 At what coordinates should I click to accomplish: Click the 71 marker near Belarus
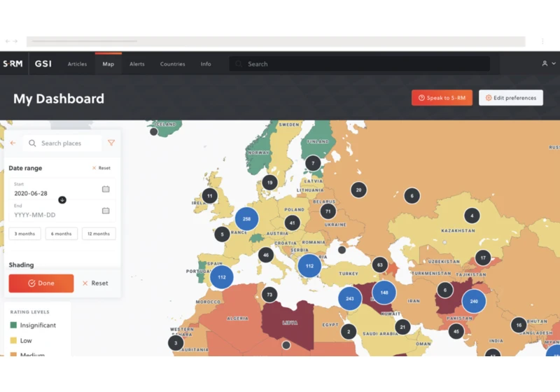pyautogui.click(x=328, y=211)
